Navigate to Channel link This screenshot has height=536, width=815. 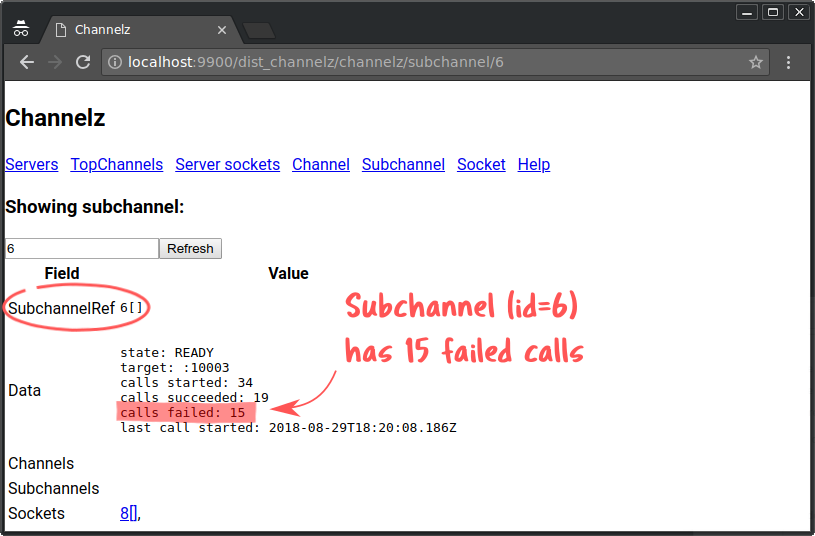pos(321,165)
